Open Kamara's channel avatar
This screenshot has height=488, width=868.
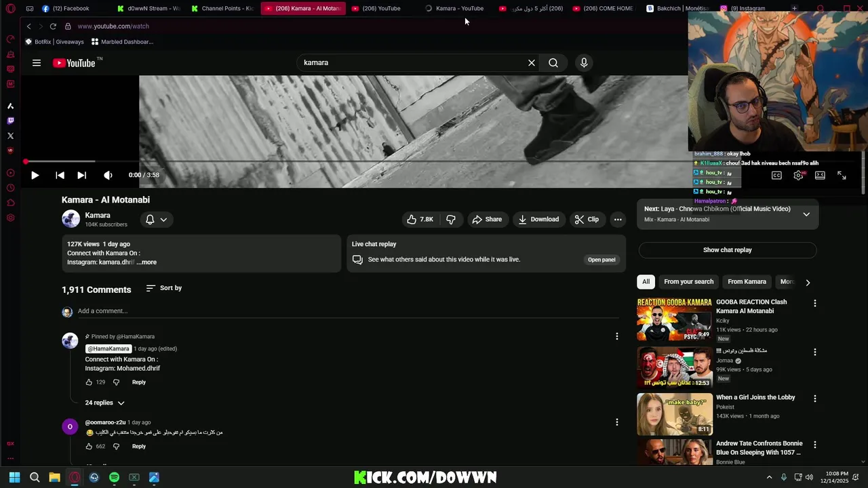pos(71,219)
